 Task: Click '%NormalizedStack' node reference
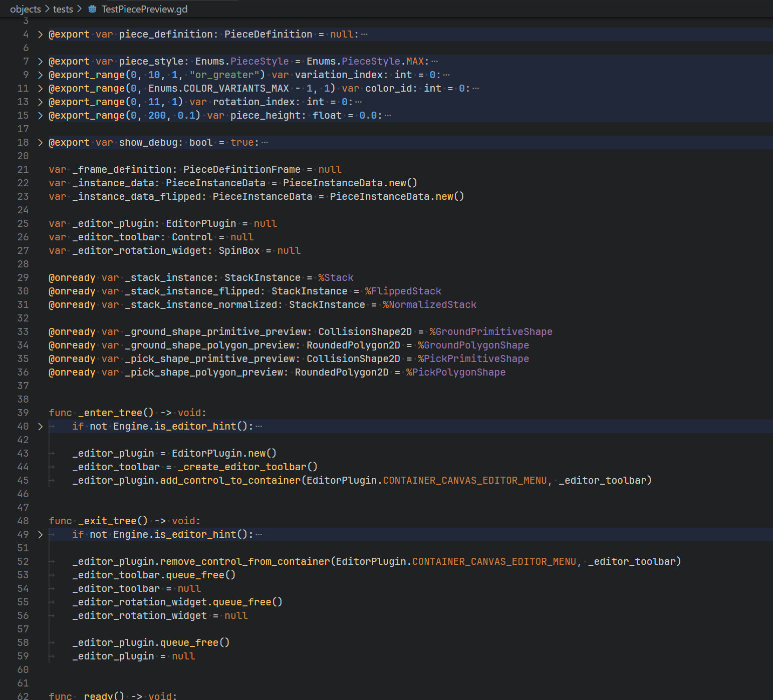tap(429, 305)
